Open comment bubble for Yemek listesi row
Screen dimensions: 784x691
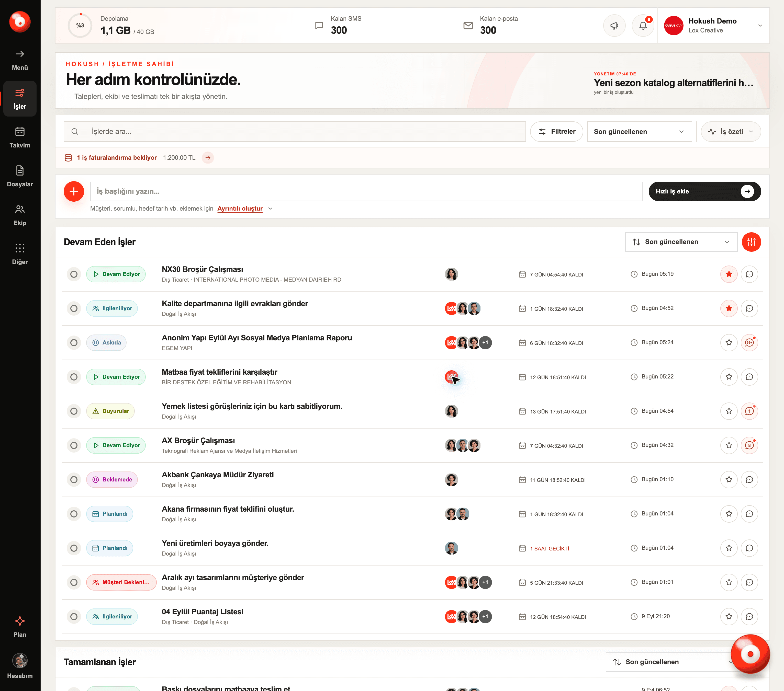(x=749, y=411)
